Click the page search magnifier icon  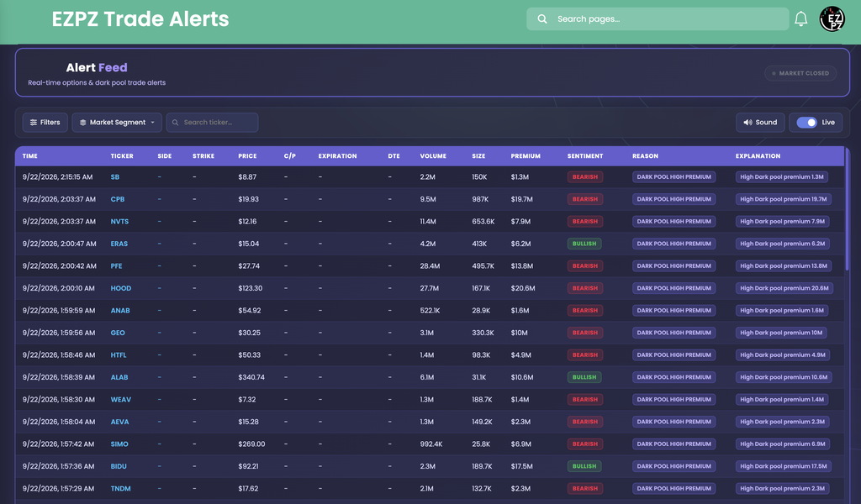pos(542,19)
